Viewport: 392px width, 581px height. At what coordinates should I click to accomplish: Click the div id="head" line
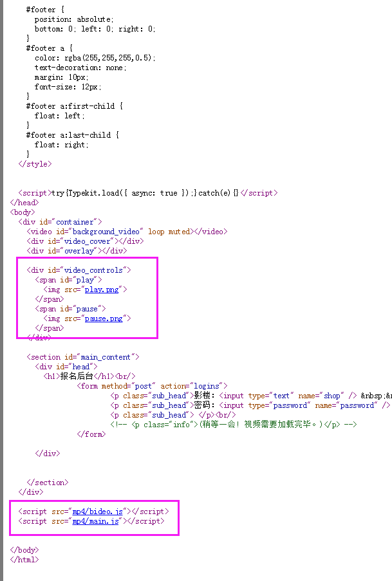pos(66,367)
